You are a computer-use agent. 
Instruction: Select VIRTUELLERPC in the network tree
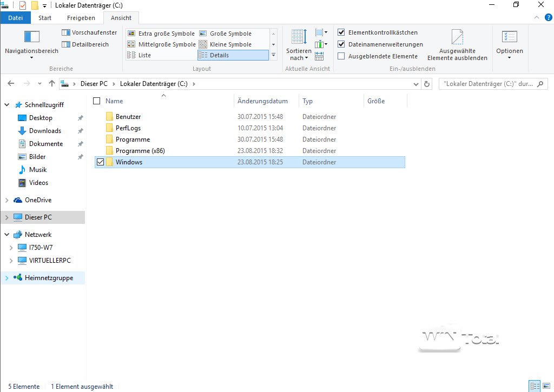pyautogui.click(x=50, y=260)
